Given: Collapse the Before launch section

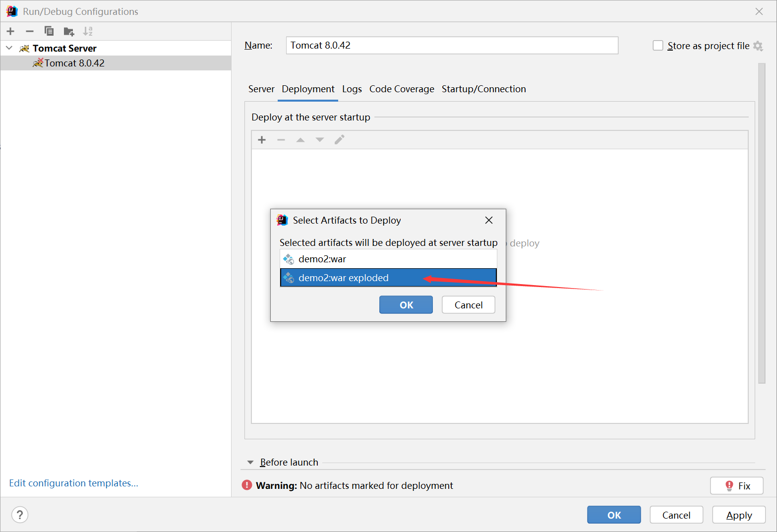Looking at the screenshot, I should 250,462.
